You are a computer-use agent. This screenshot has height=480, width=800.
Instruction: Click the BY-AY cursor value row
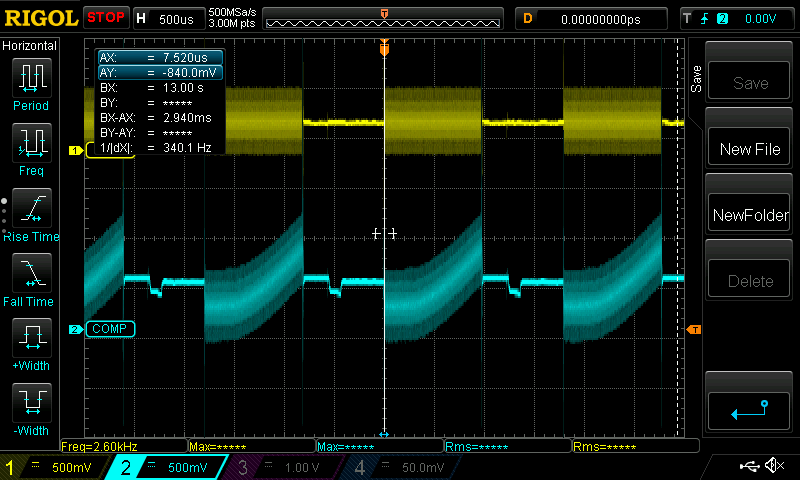[x=160, y=133]
